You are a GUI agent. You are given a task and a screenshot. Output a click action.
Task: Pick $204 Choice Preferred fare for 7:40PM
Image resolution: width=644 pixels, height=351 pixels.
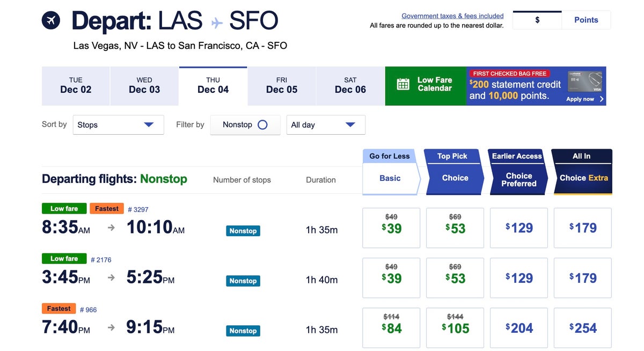(x=519, y=328)
